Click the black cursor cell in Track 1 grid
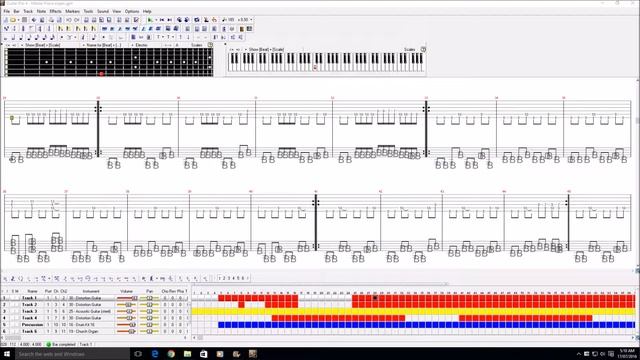Screen dimensions: 640x360 [375, 298]
